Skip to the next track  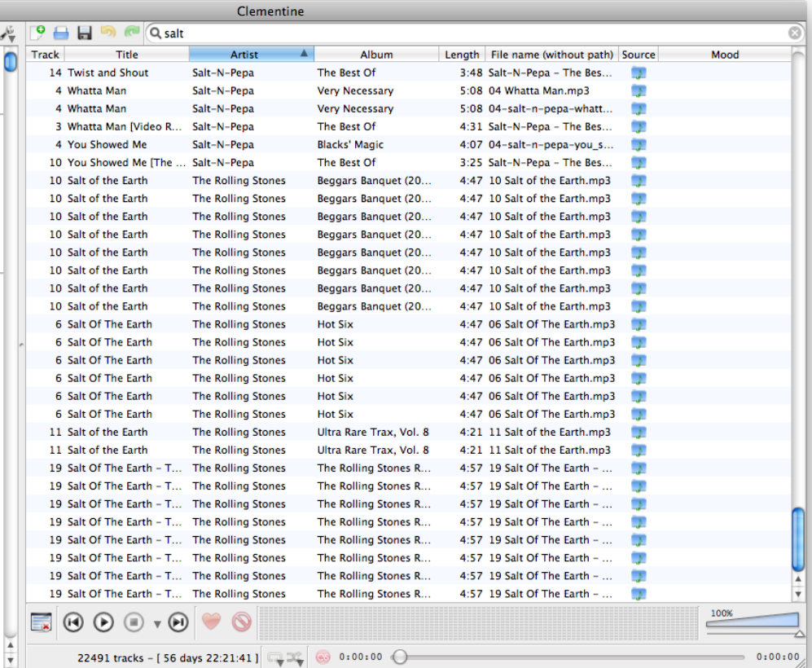[178, 622]
